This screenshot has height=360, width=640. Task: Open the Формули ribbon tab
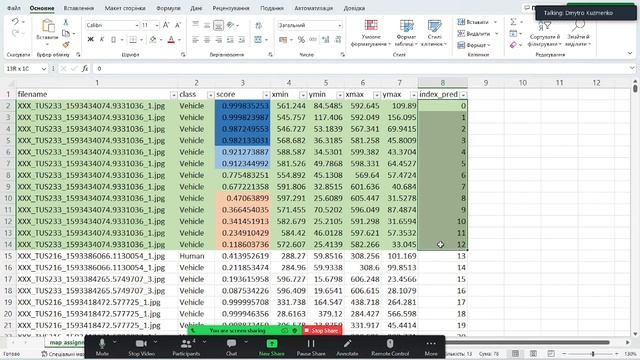click(168, 8)
